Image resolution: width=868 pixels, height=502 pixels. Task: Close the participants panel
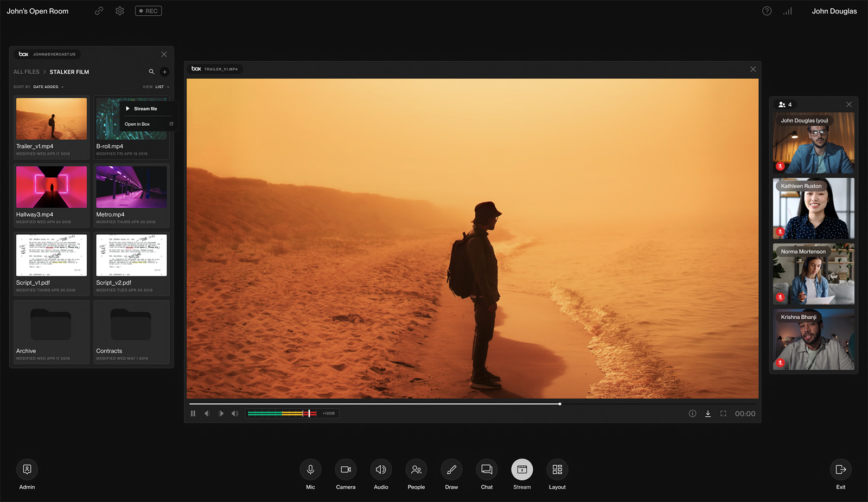(849, 105)
